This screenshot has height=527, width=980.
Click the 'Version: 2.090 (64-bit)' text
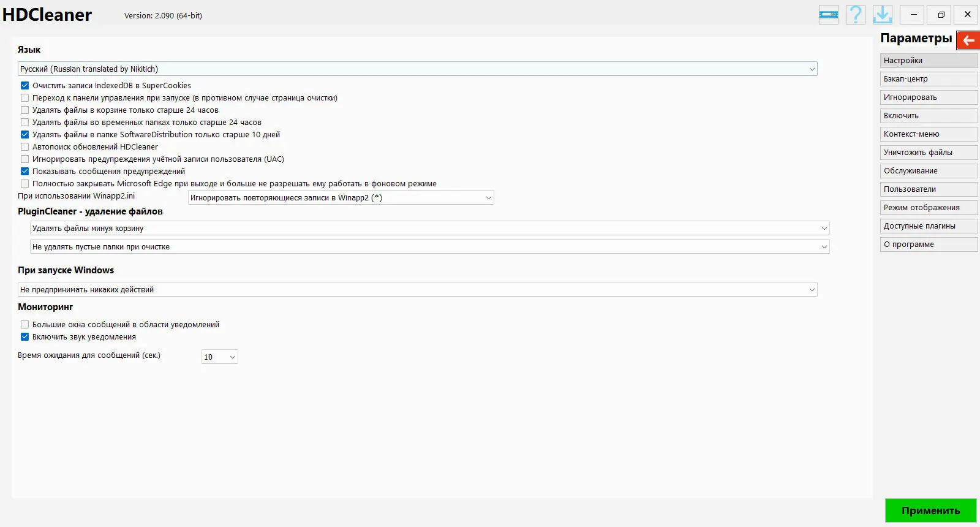tap(163, 16)
